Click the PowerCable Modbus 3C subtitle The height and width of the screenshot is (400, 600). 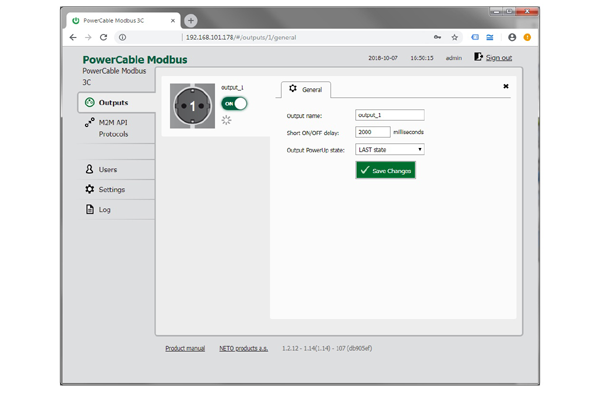click(114, 77)
